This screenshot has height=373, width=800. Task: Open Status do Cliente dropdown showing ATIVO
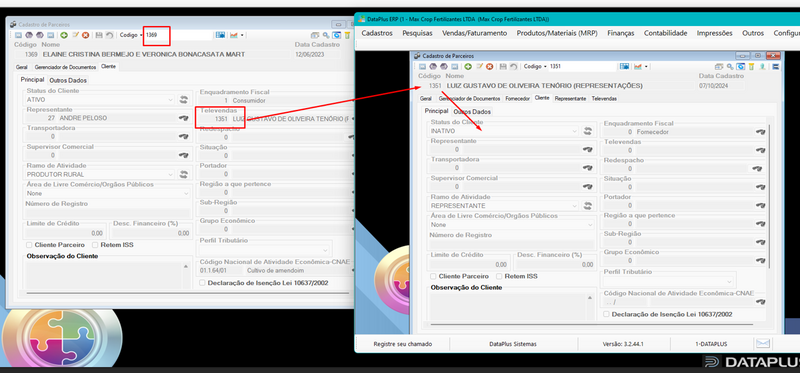pos(170,100)
